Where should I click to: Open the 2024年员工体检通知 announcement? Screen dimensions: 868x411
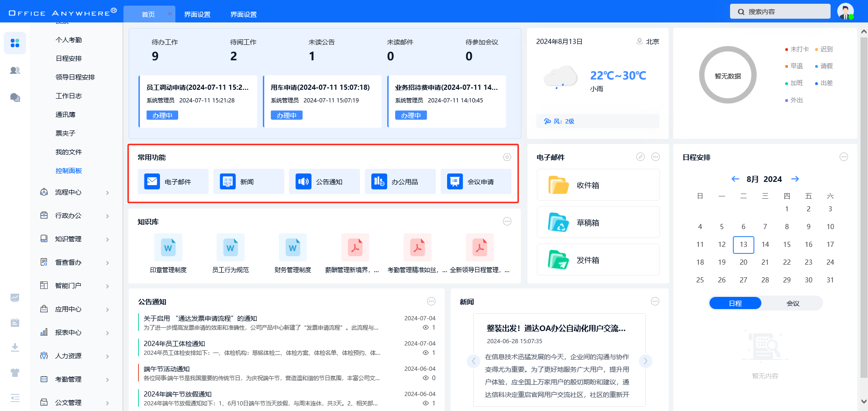(174, 344)
